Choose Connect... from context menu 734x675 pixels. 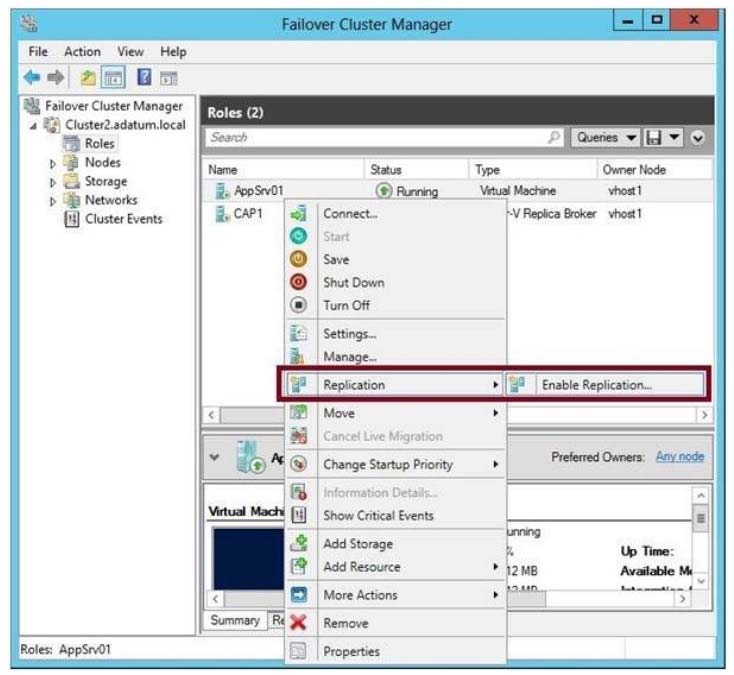(x=396, y=214)
